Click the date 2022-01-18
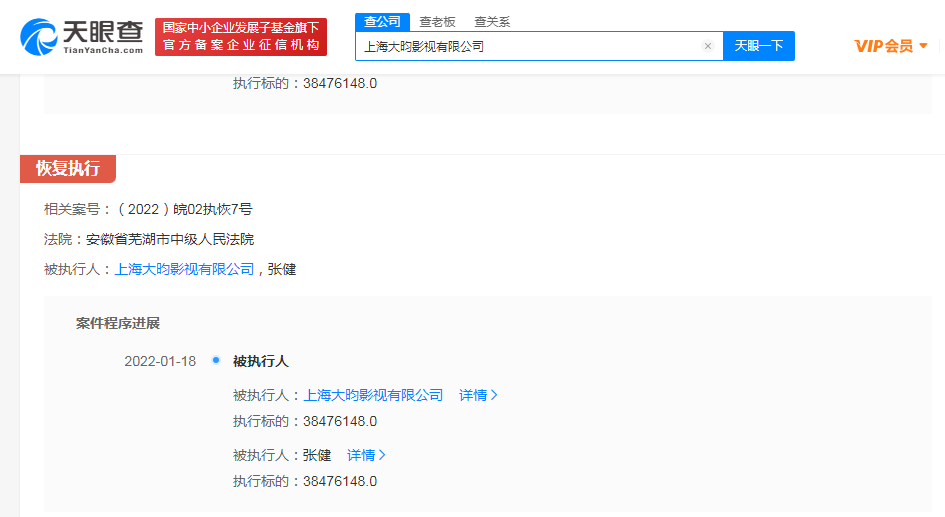Image resolution: width=945 pixels, height=517 pixels. [x=160, y=362]
